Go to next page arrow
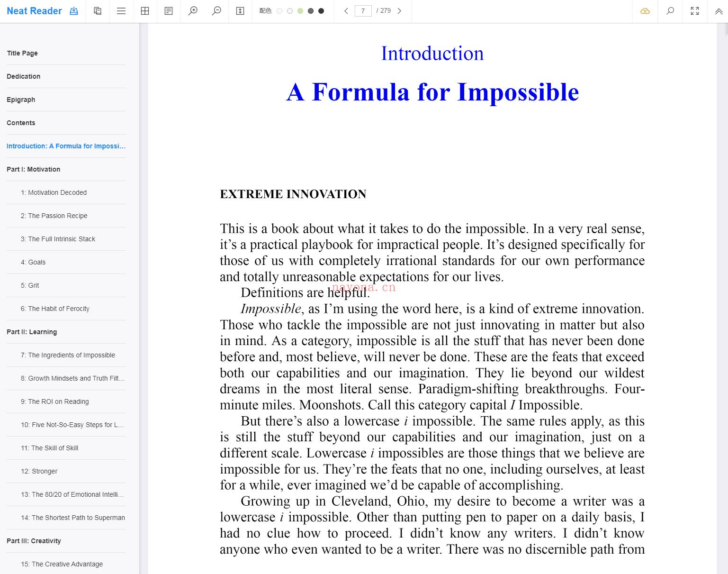Viewport: 728px width, 574px height. pyautogui.click(x=399, y=11)
